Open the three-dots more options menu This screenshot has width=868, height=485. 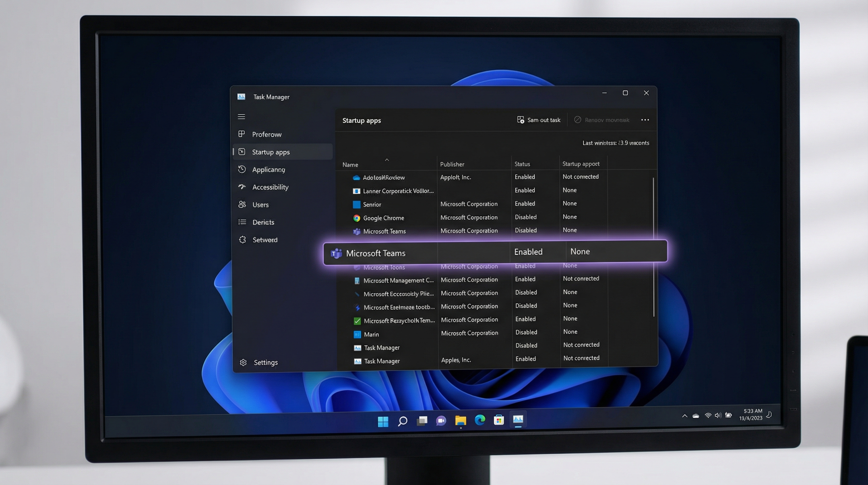[x=645, y=120]
